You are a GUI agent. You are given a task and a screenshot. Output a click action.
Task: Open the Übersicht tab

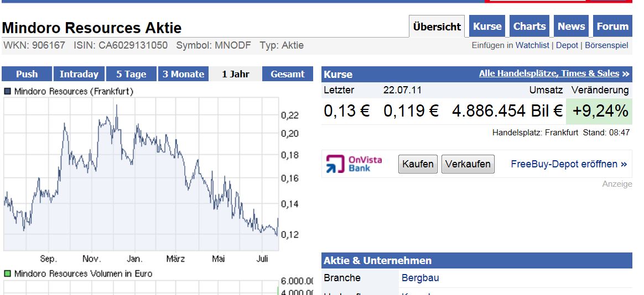437,27
